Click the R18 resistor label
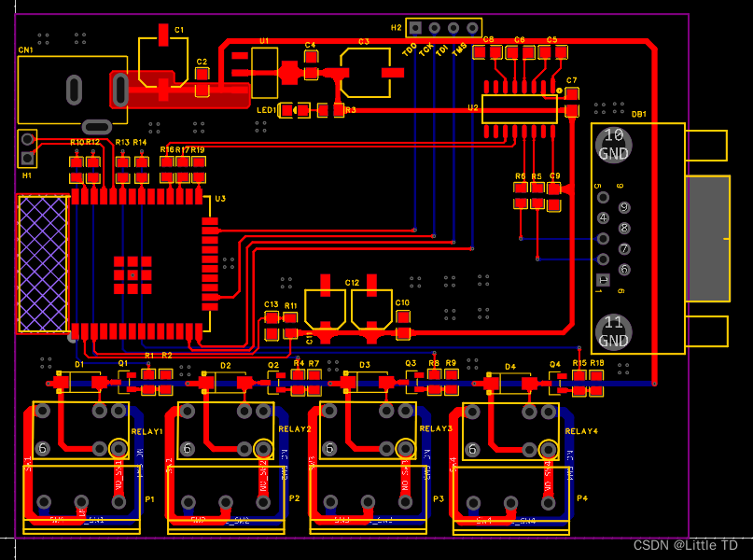The width and height of the screenshot is (753, 560). pos(597,363)
